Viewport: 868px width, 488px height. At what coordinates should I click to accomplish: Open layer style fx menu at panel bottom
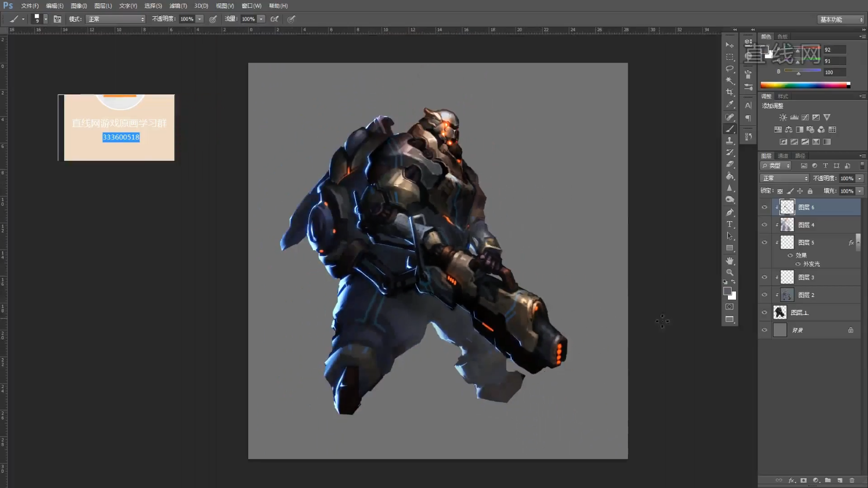tap(791, 480)
